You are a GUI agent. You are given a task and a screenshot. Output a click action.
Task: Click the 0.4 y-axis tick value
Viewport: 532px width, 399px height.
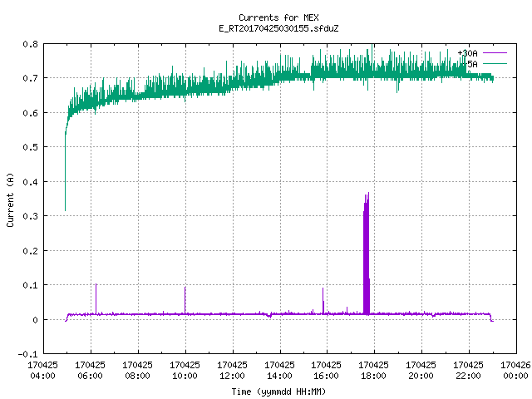coord(30,182)
